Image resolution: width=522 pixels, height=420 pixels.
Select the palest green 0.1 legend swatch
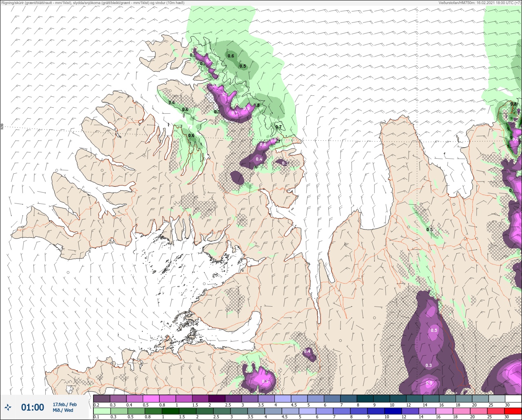point(102,411)
